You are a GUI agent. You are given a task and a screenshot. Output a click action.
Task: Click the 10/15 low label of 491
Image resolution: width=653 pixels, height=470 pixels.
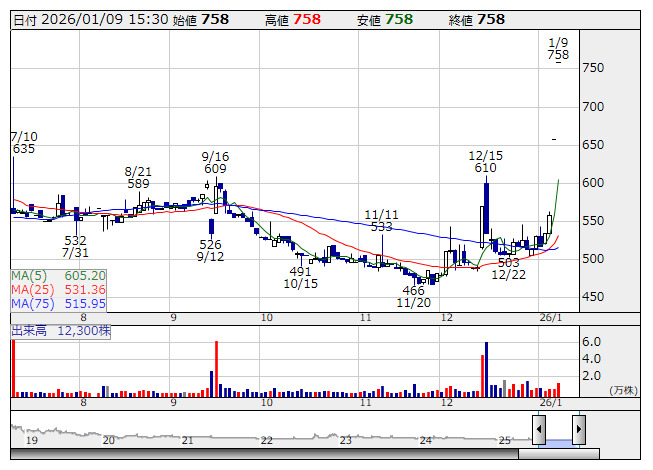click(301, 277)
